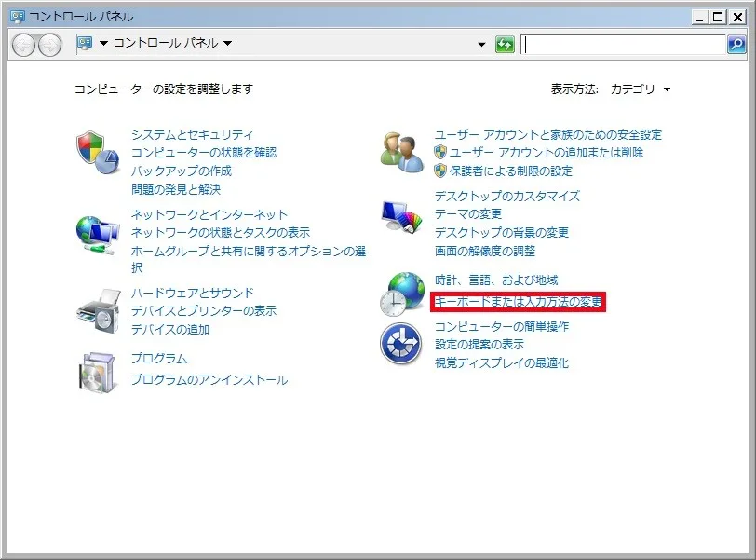The image size is (756, 560).
Task: Click shield icon beside ユーザー アカウントの追加または削除
Action: (x=440, y=153)
